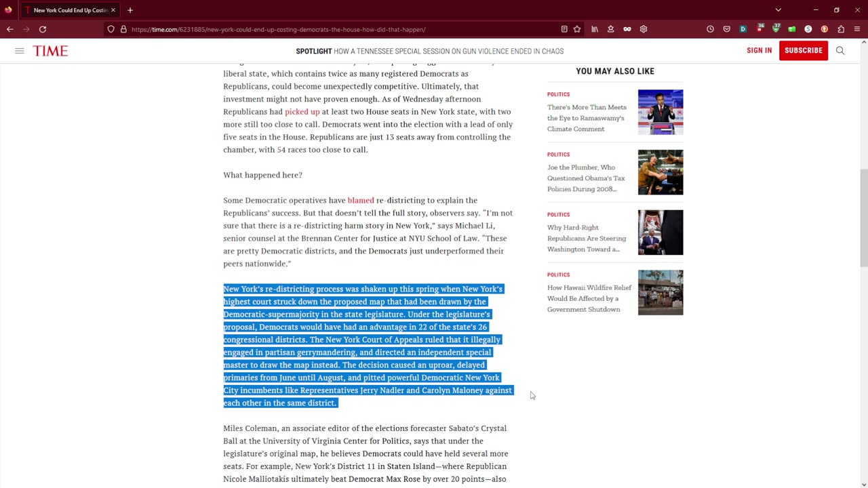Click the highlighted New York re-districting paragraph
This screenshot has width=868, height=488.
click(368, 346)
